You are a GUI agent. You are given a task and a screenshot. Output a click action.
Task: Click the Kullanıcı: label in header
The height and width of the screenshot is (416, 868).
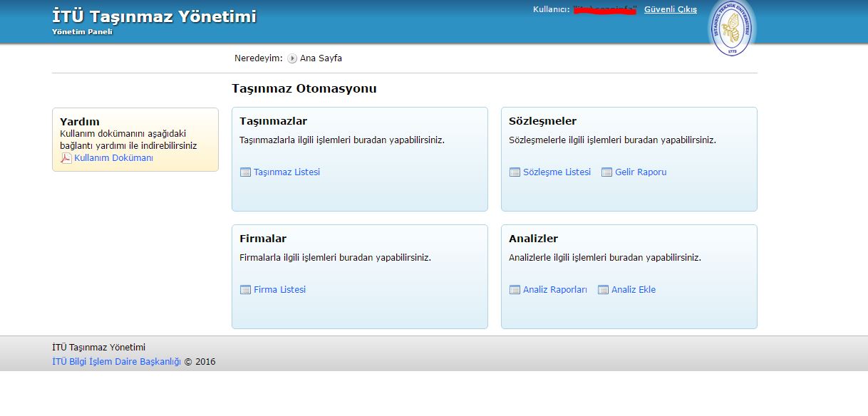tap(552, 10)
